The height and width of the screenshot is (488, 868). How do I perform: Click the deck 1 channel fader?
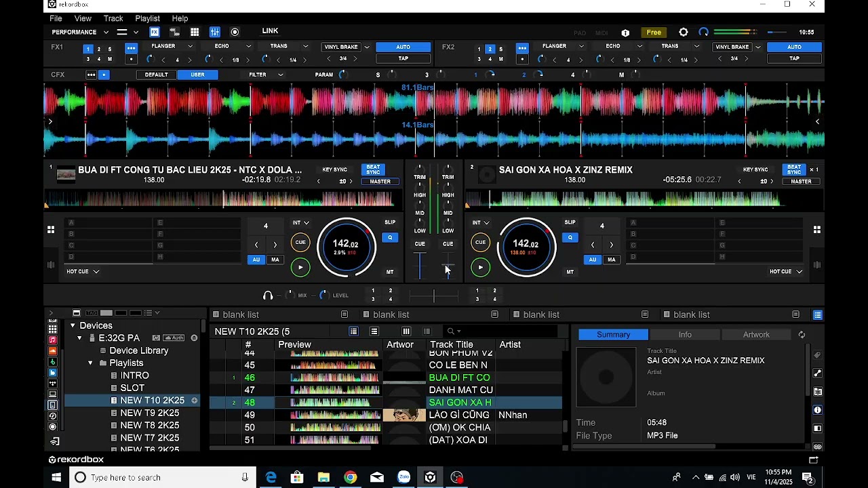point(420,265)
